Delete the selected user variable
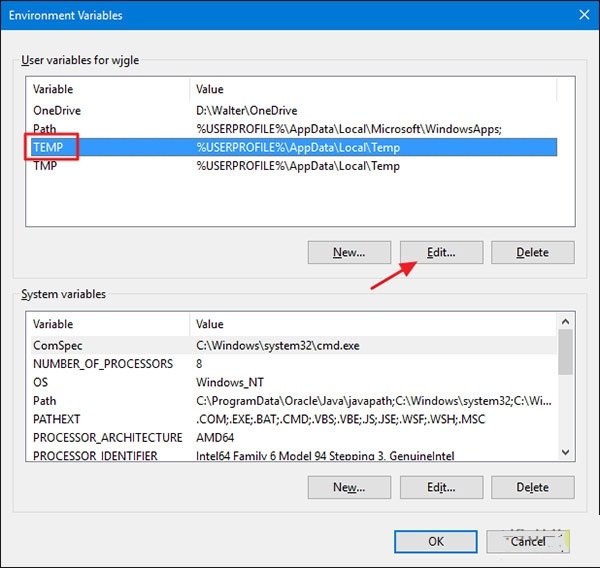Image resolution: width=600 pixels, height=568 pixels. tap(532, 252)
